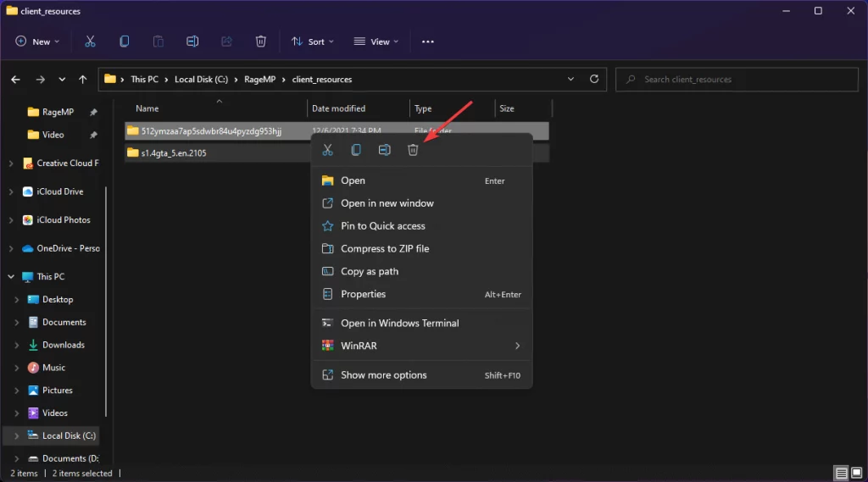The image size is (868, 482).
Task: Select Music in the navigation pane
Action: (x=53, y=368)
